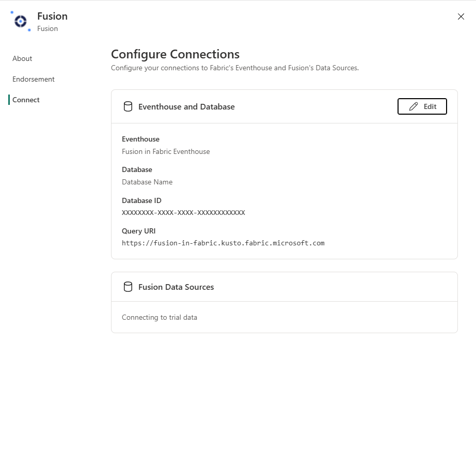Click the Eventhouse field label
This screenshot has height=468, width=476.
(140, 139)
